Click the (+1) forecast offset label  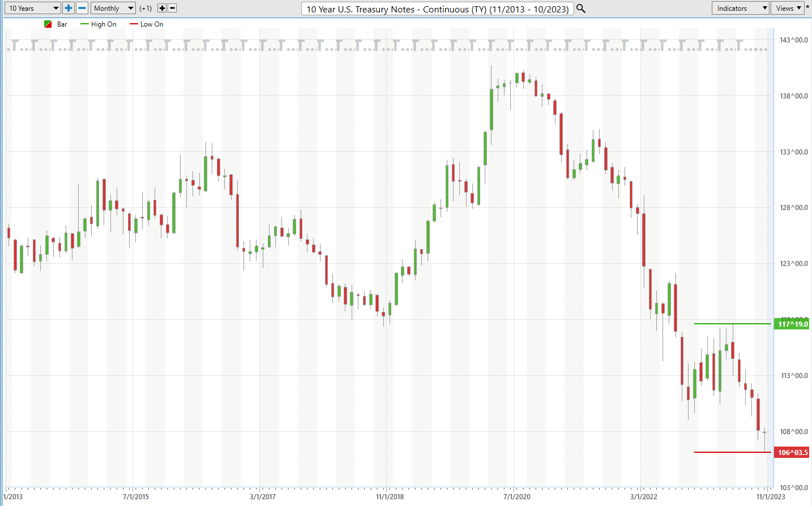pyautogui.click(x=146, y=8)
